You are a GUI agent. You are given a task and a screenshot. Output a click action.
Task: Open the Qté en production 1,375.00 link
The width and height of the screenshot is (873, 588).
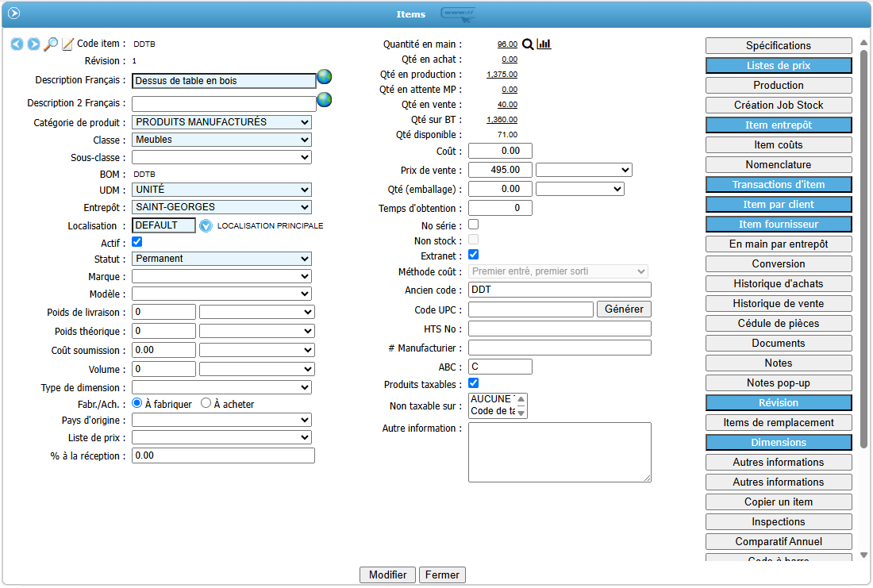click(x=502, y=74)
